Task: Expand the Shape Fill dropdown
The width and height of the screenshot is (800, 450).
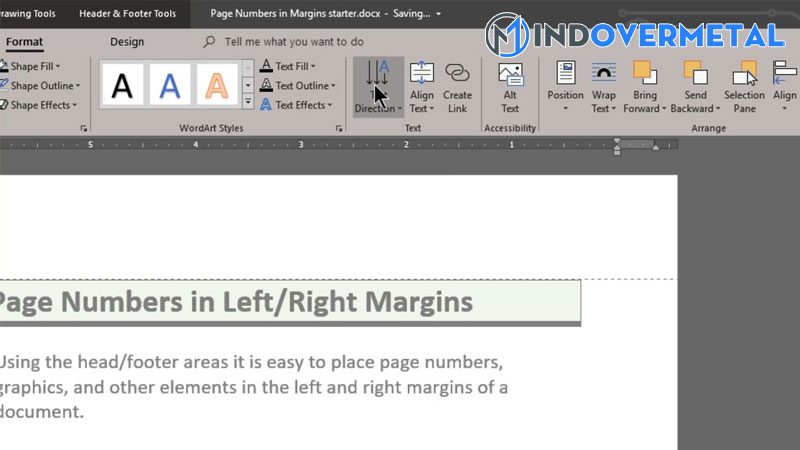Action: click(x=34, y=66)
